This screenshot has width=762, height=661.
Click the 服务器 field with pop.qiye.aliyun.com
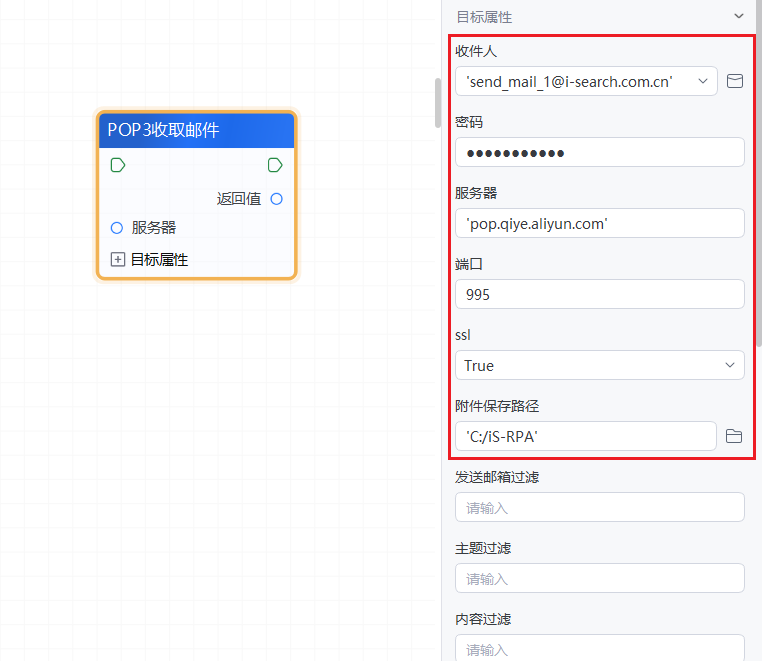600,223
